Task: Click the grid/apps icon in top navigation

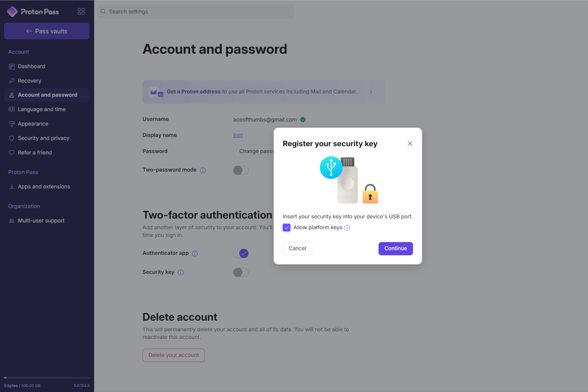Action: point(81,11)
